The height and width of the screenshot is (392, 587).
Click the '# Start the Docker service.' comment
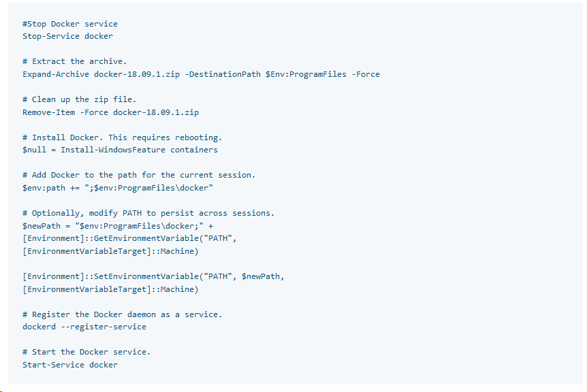pos(86,352)
